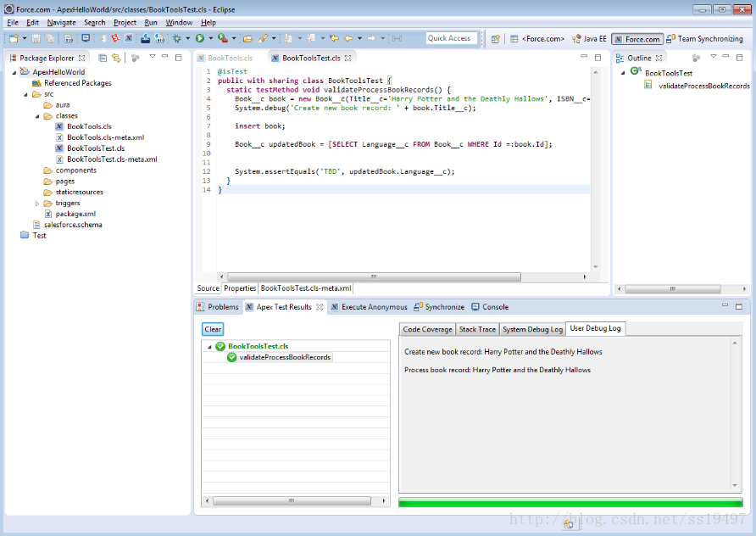Click the red S toolbar icon

[x=115, y=38]
